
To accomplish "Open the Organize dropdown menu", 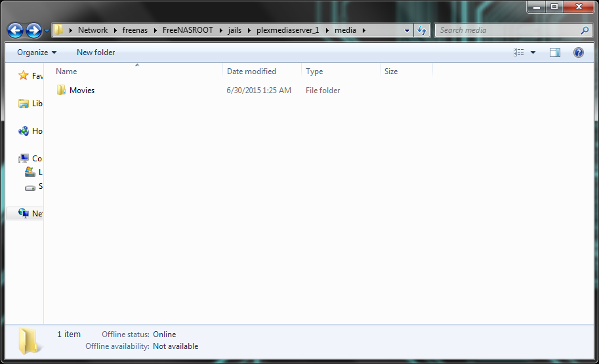I will 37,52.
